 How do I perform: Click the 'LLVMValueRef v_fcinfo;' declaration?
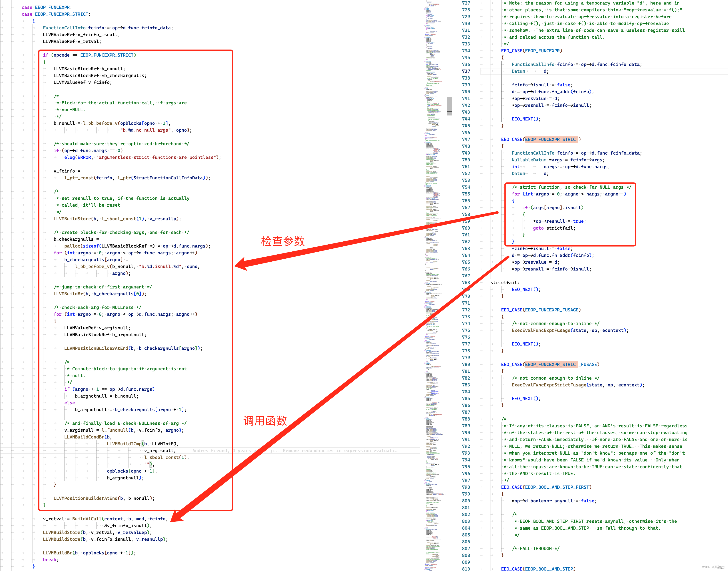click(x=82, y=82)
